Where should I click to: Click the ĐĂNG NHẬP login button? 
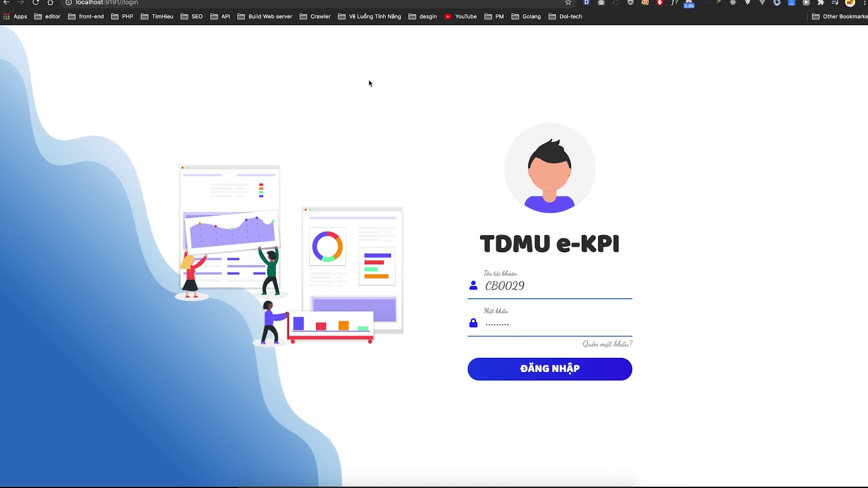click(x=549, y=369)
